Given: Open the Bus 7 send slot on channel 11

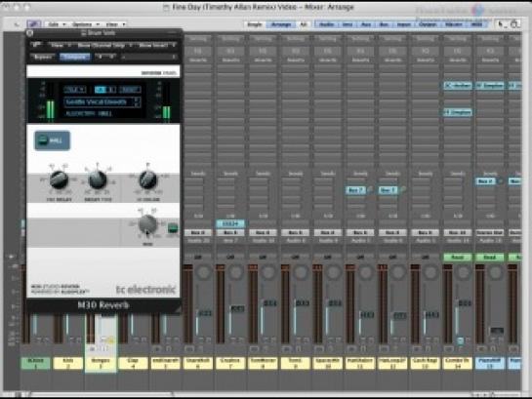Looking at the screenshot, I should coord(355,190).
